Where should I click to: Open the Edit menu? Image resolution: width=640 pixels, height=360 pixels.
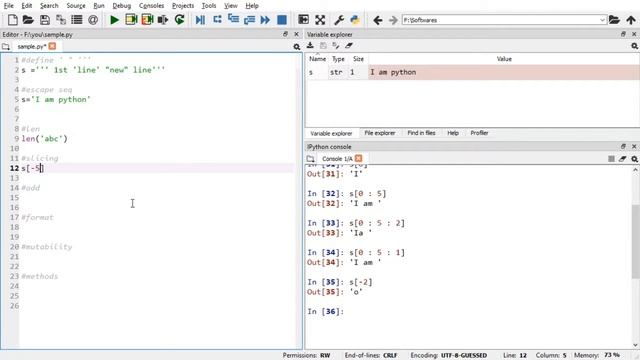(x=27, y=6)
